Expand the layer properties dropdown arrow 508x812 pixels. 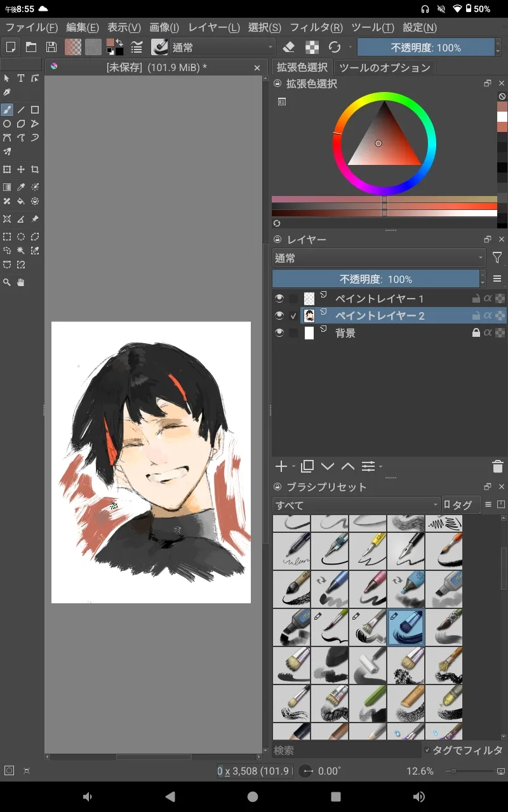[381, 467]
